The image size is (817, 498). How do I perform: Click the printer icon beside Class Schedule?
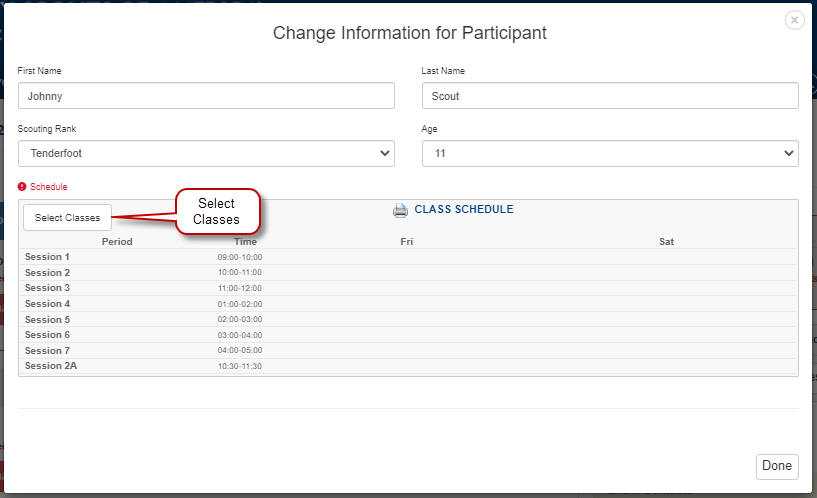click(x=400, y=210)
